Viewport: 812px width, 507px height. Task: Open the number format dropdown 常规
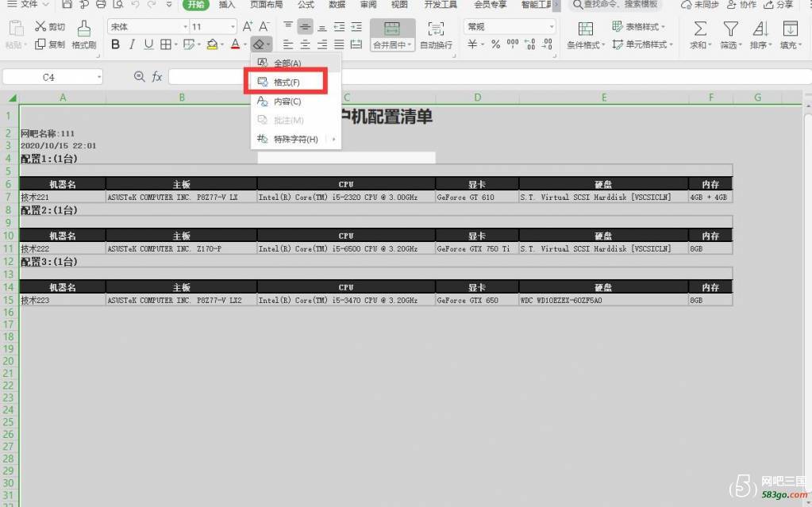pos(551,26)
